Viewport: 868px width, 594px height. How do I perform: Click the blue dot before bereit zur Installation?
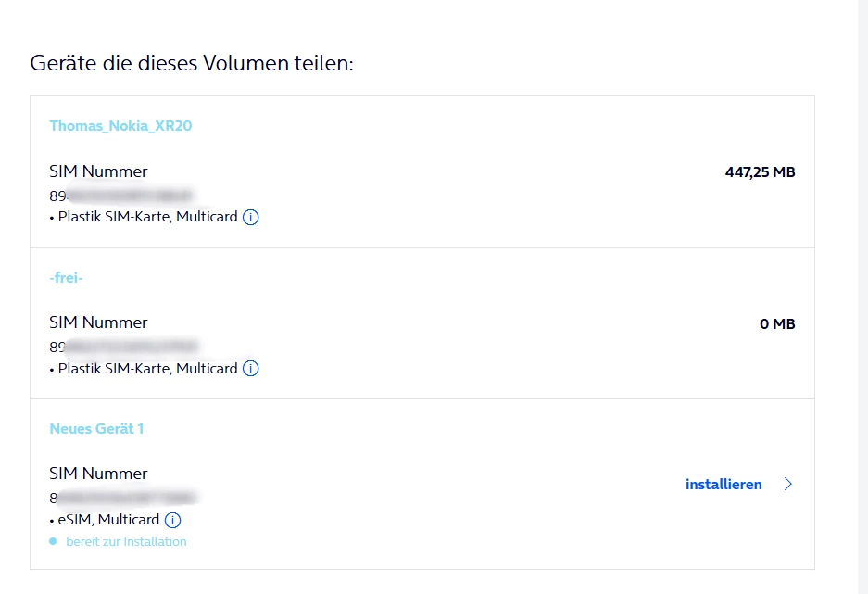[x=54, y=541]
